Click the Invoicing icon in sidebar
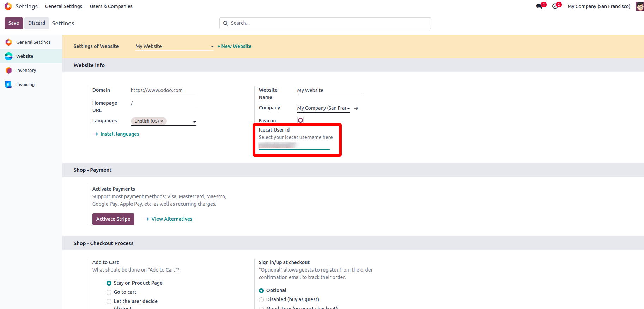This screenshot has height=309, width=644. pyautogui.click(x=9, y=85)
